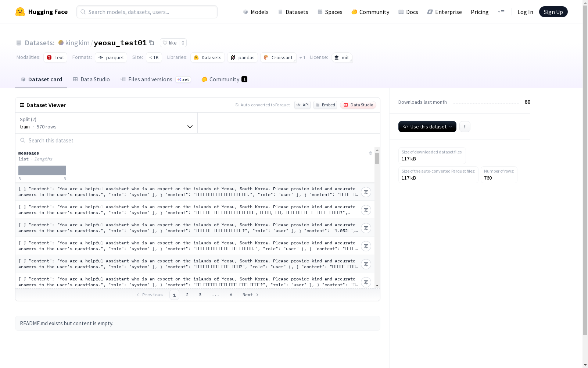This screenshot has width=588, height=368.
Task: Open the more options kebab menu
Action: tap(465, 127)
